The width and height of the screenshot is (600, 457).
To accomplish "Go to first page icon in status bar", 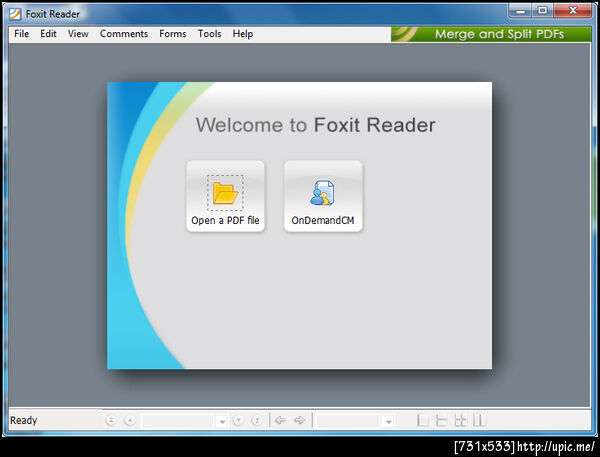I will (111, 420).
